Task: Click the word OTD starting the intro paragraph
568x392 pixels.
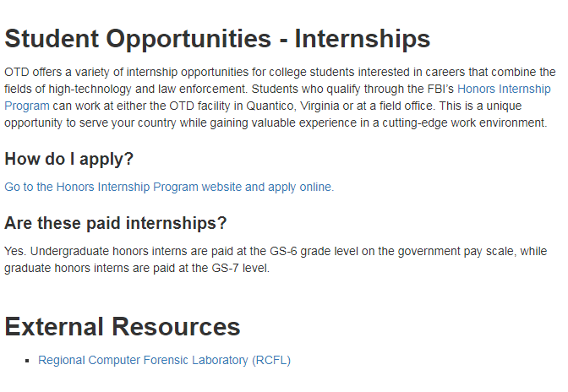Action: coord(17,72)
